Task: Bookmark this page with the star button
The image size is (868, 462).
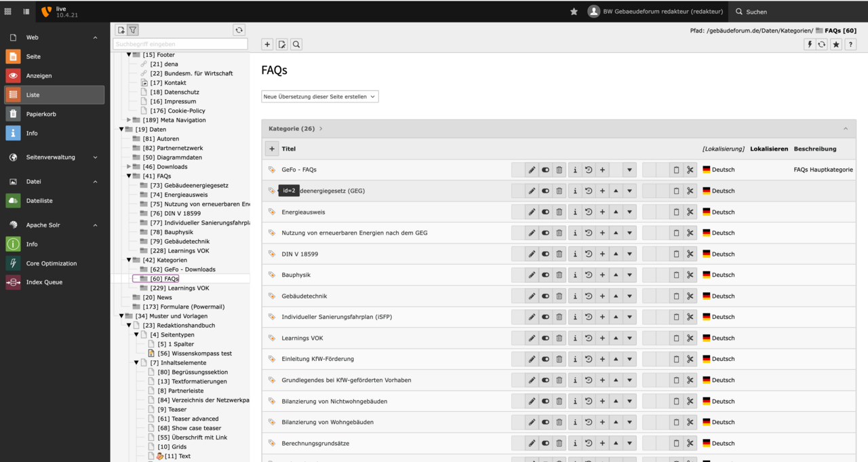Action: 836,44
